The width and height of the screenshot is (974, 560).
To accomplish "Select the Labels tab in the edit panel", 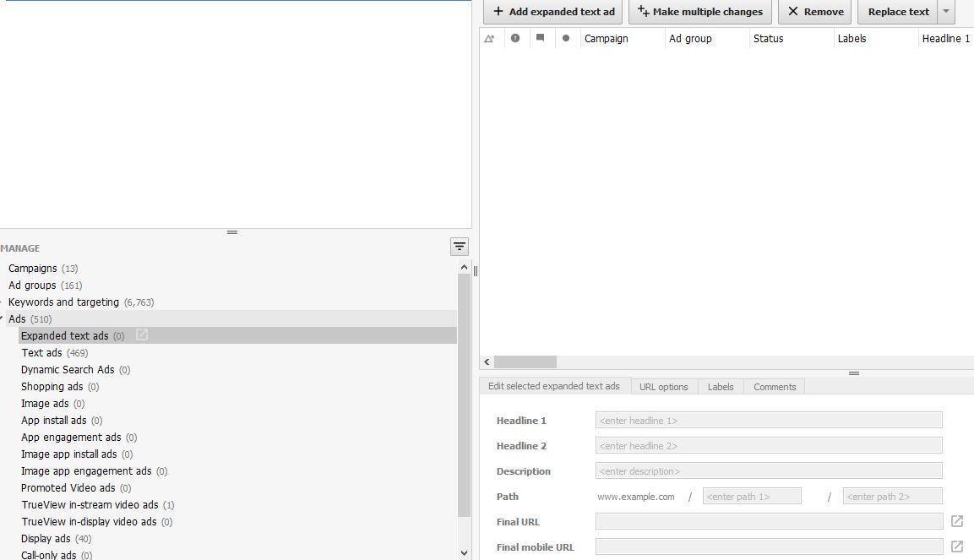I will 720,386.
